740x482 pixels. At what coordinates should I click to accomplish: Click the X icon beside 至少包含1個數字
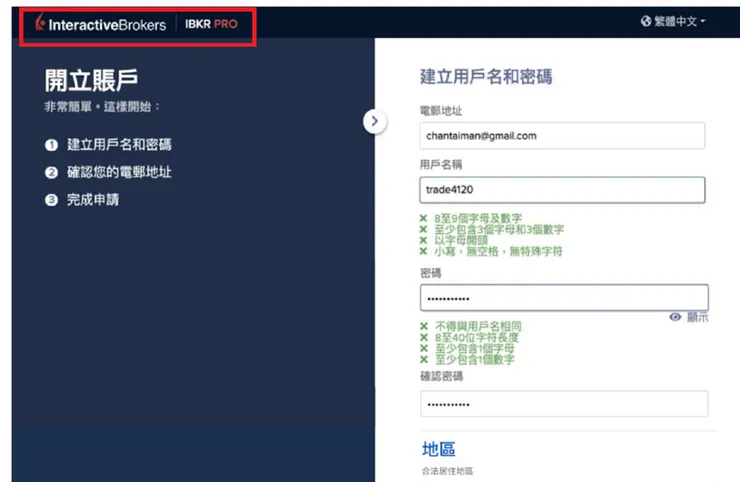pyautogui.click(x=424, y=360)
